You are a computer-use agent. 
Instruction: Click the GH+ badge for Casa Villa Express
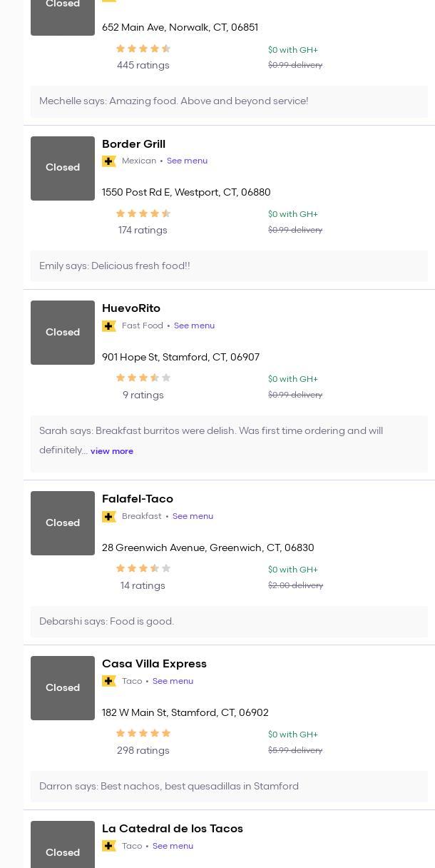pyautogui.click(x=109, y=682)
